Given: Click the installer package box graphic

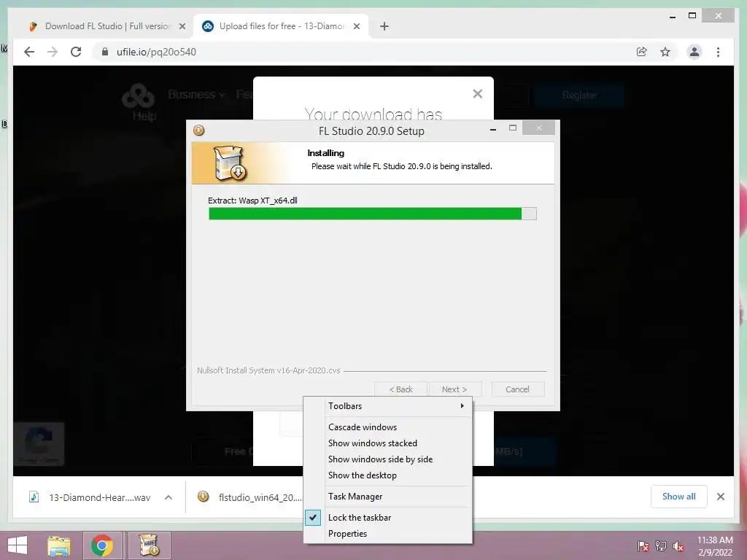Looking at the screenshot, I should point(230,163).
